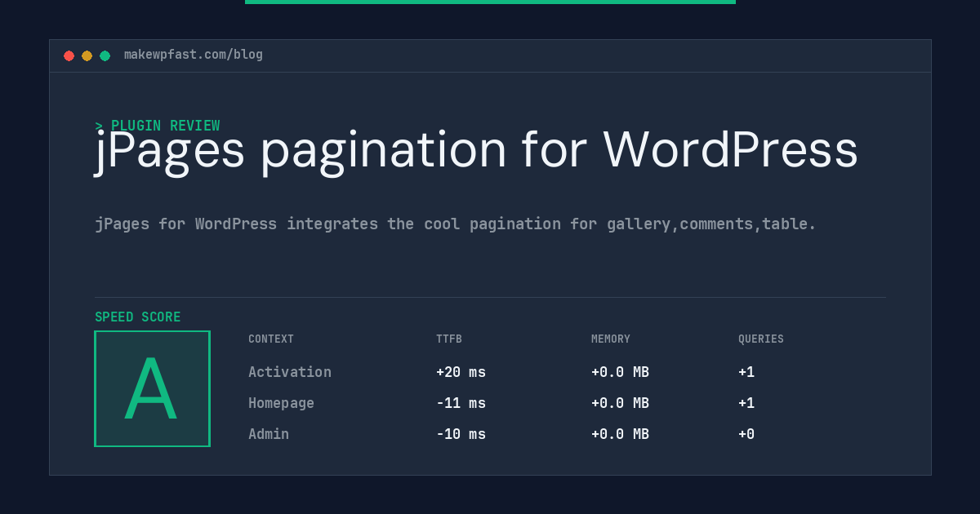Select the Activation row label

290,372
